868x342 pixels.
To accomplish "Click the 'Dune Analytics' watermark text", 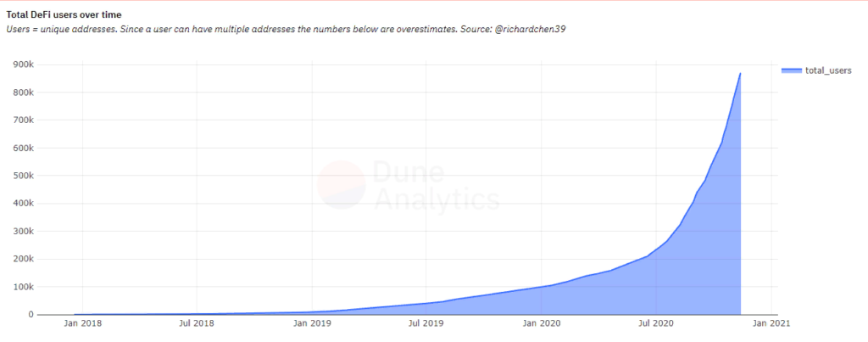I will coord(436,185).
